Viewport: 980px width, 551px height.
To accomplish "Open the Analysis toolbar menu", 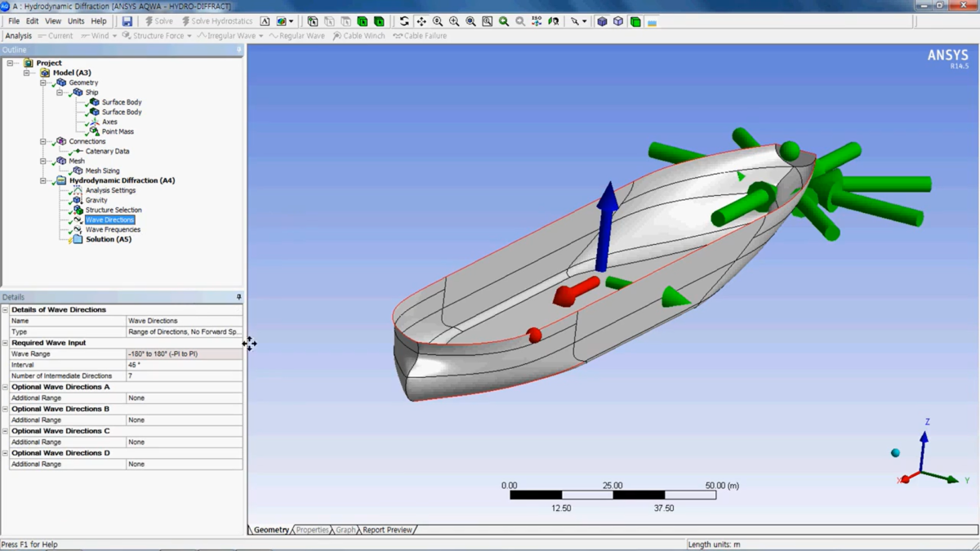I will (x=18, y=36).
